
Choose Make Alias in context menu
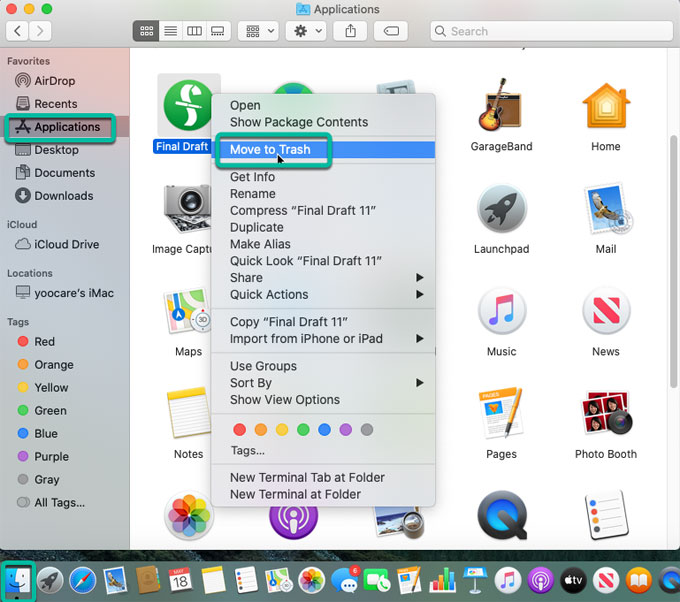[x=323, y=244]
